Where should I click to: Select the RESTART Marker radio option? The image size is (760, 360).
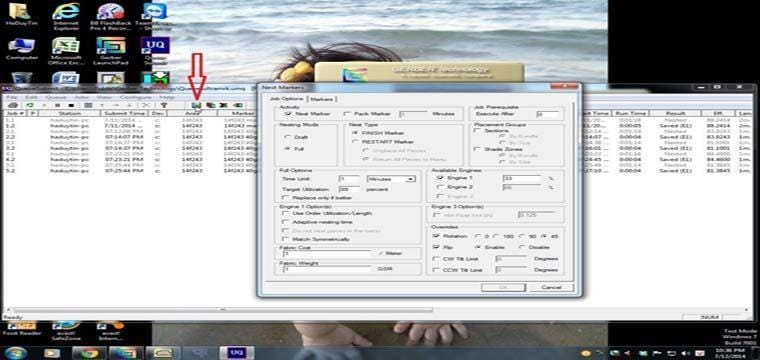356,142
